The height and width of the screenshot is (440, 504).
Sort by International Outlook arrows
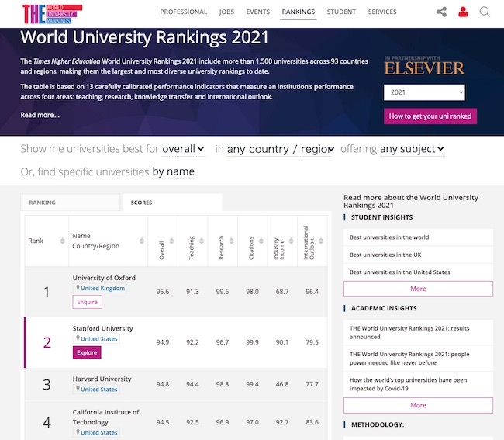(321, 241)
